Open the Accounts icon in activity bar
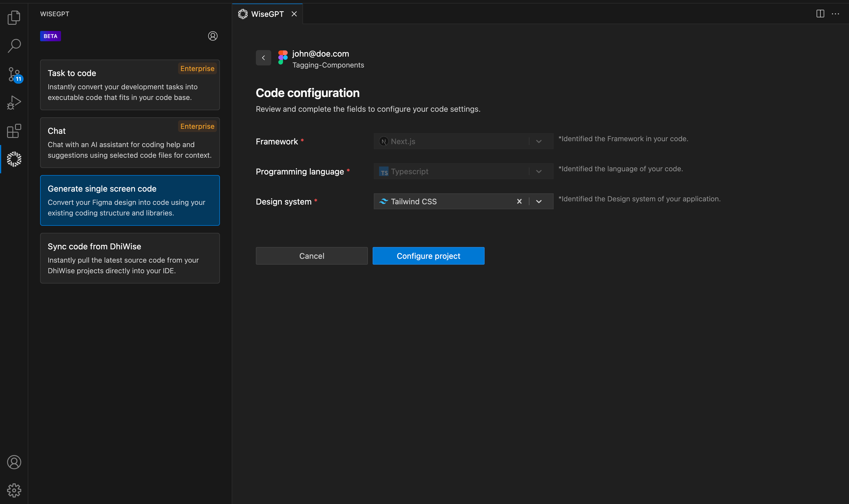Screen dimensions: 849x504 [x=14, y=462]
